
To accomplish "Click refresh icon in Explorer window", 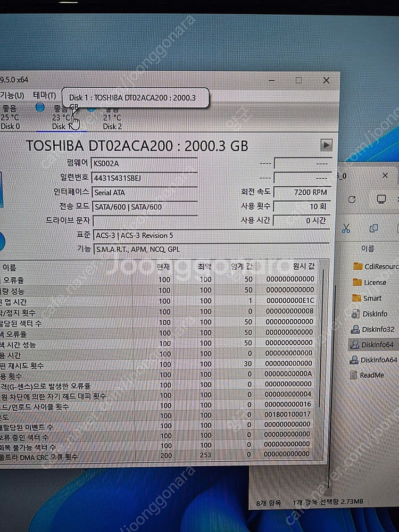I will 352,199.
